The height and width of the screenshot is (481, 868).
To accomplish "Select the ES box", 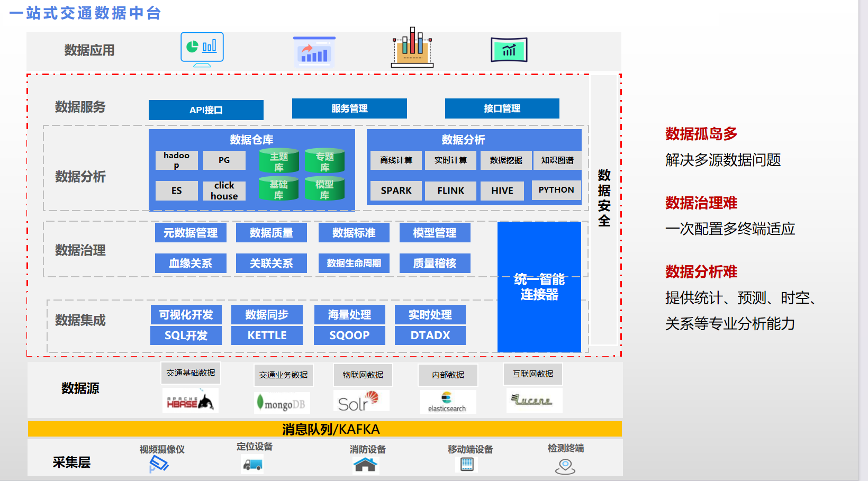I will 176,190.
